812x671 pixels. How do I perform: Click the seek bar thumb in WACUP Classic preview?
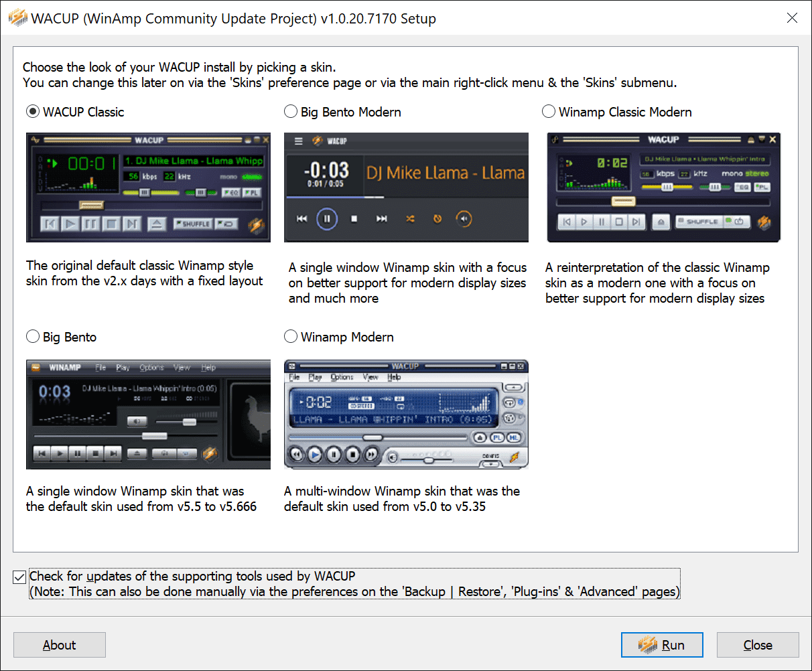(91, 206)
